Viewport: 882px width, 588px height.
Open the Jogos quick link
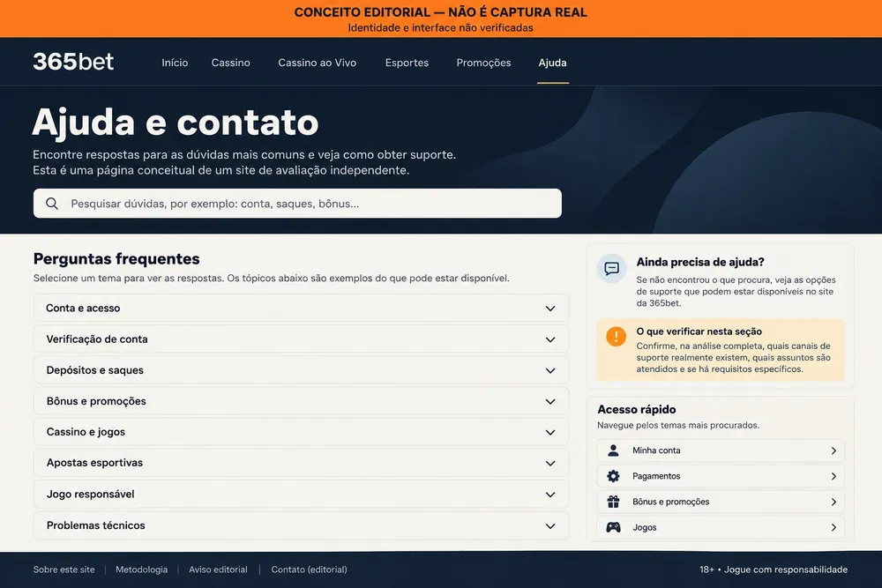coord(721,527)
